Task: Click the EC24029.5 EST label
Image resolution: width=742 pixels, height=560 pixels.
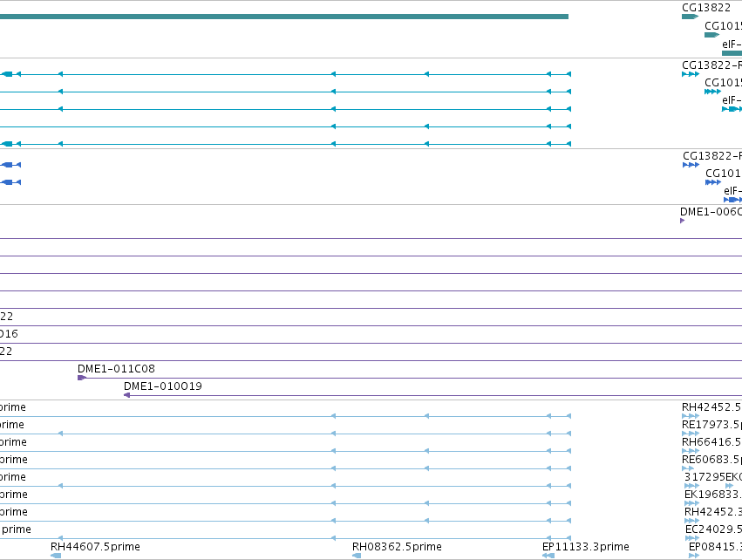Action: coord(713,529)
